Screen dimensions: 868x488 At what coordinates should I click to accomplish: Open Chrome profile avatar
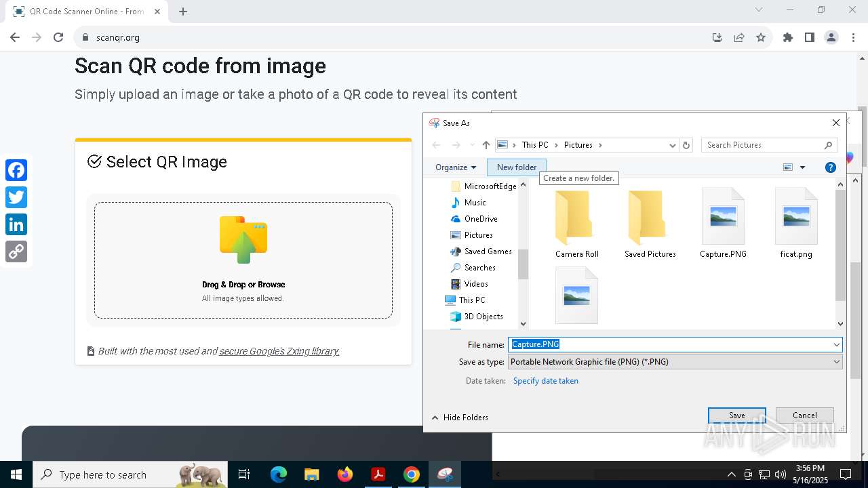(831, 37)
